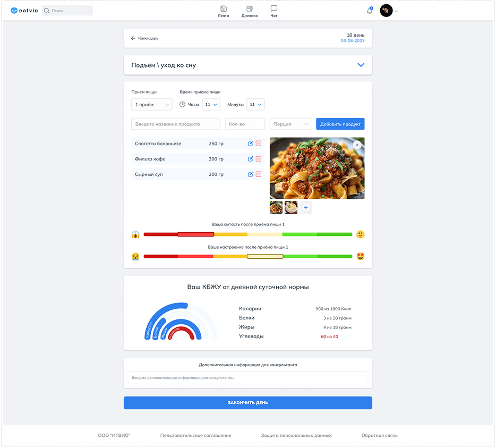Open the Прием пищи dropdown

tap(151, 105)
